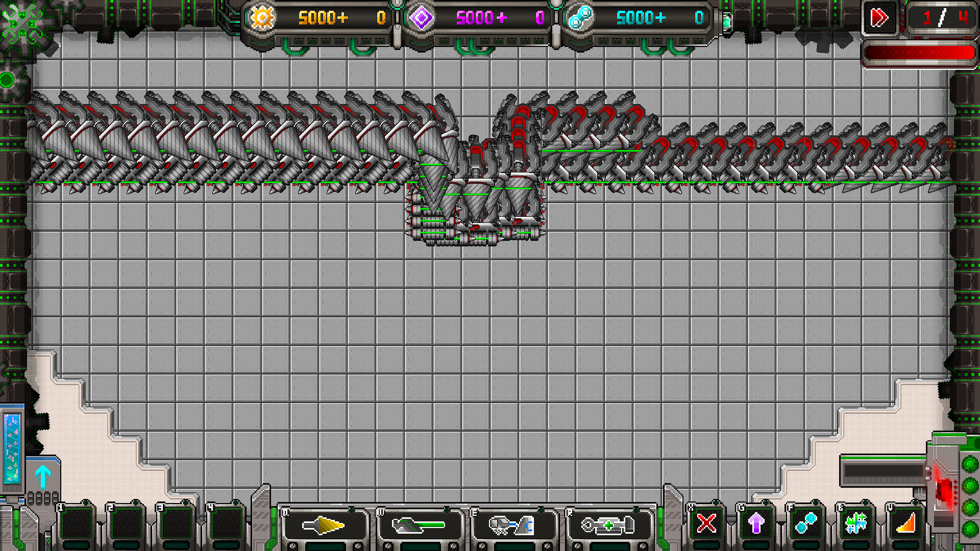This screenshot has width=980, height=551.
Task: Click the cyan linked-orbs resource counter
Action: point(641,18)
